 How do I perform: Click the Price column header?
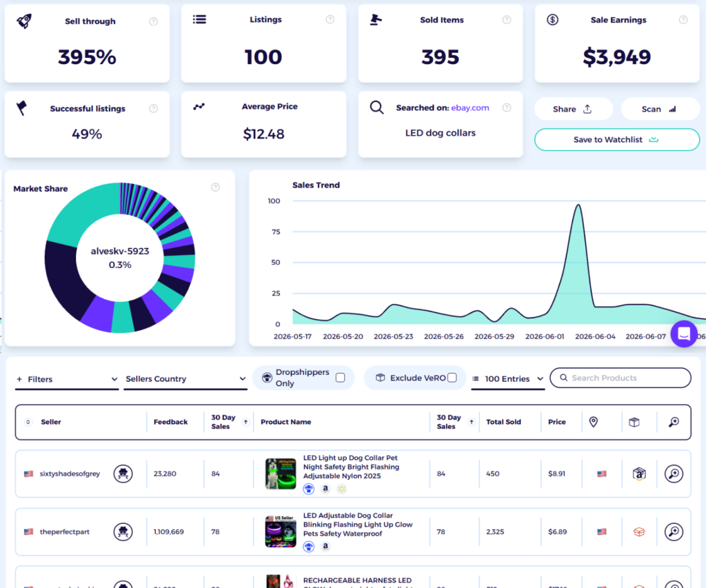556,422
